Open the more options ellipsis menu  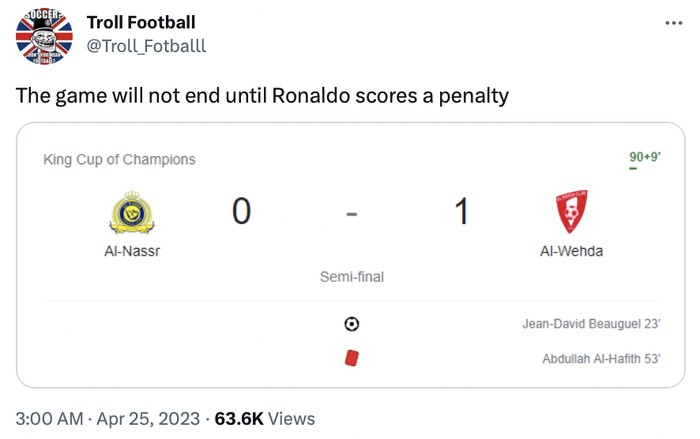[673, 23]
